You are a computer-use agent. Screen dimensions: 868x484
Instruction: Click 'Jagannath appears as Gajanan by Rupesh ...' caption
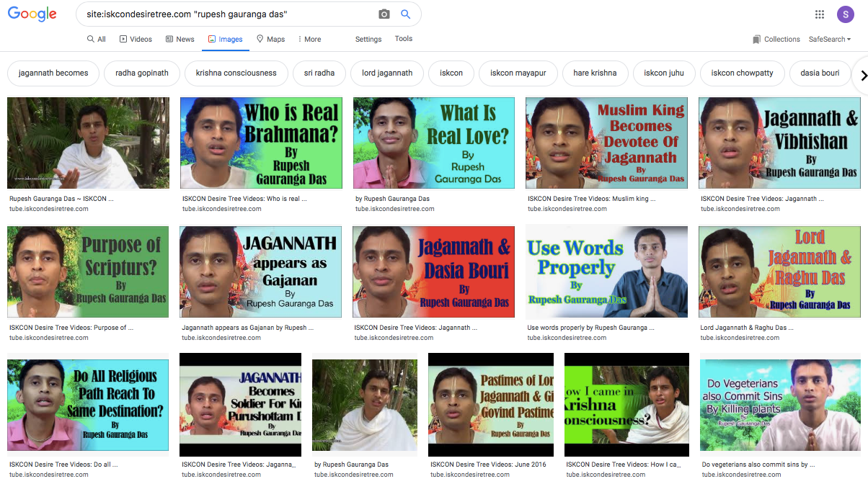coord(248,328)
